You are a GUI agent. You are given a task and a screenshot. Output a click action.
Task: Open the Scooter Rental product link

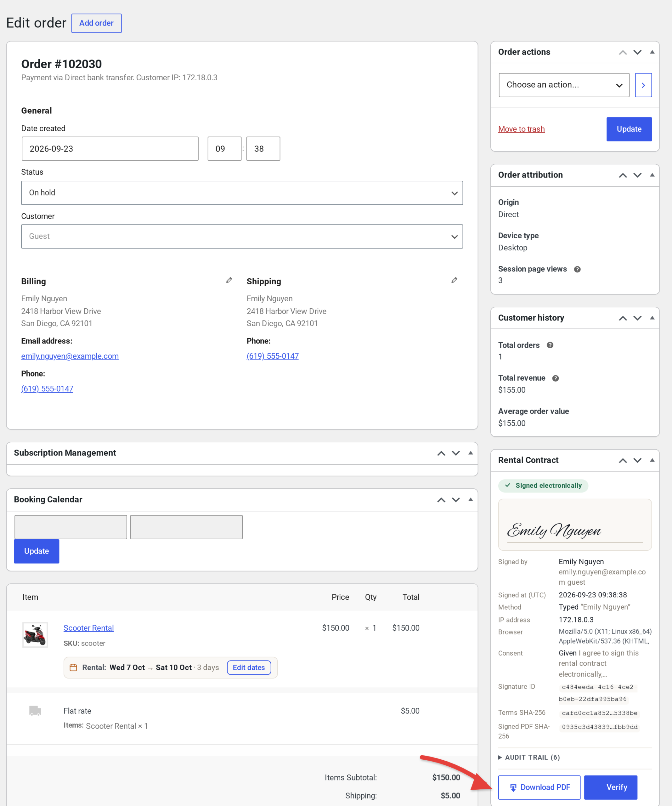[89, 628]
